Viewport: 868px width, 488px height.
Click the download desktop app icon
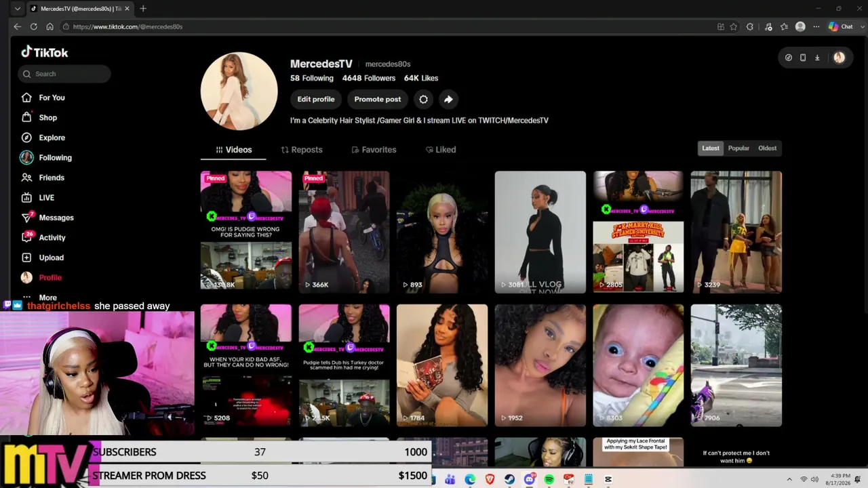(817, 58)
